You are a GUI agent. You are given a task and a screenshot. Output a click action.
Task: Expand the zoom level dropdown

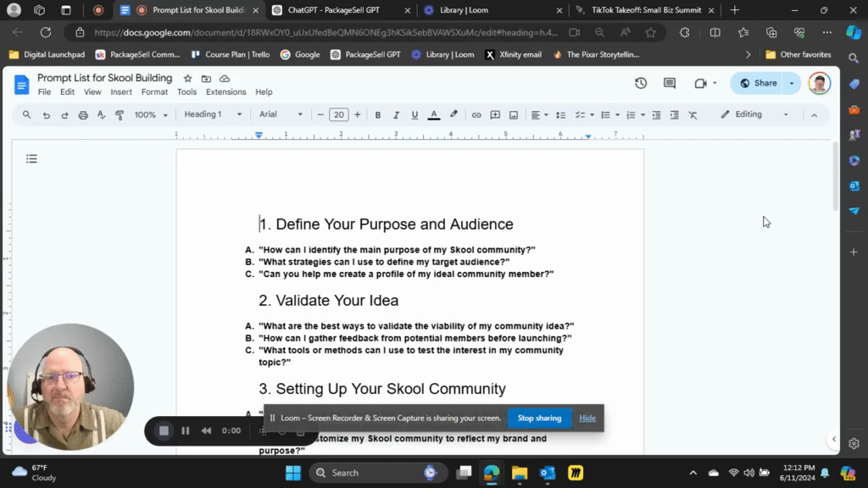tap(151, 114)
